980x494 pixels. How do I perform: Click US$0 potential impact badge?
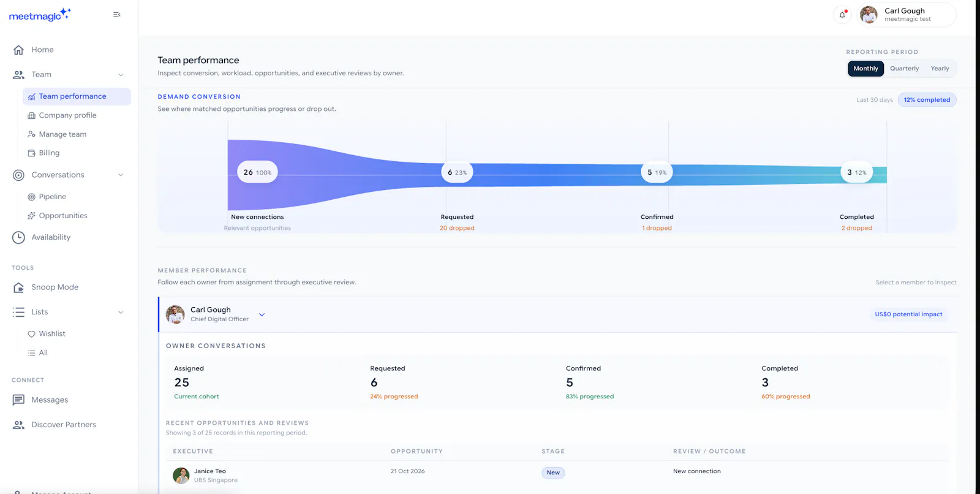coord(908,314)
